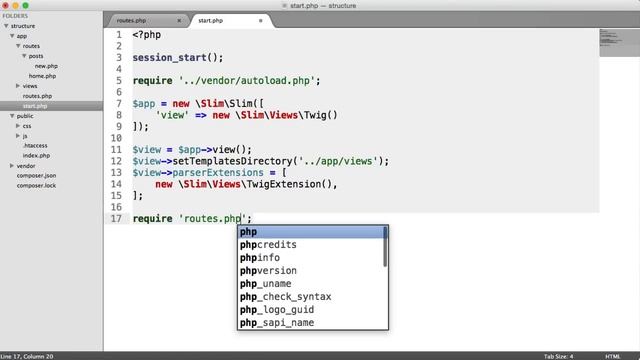Switch to the routes.php tab
Viewport: 640px width, 360px height.
click(131, 20)
